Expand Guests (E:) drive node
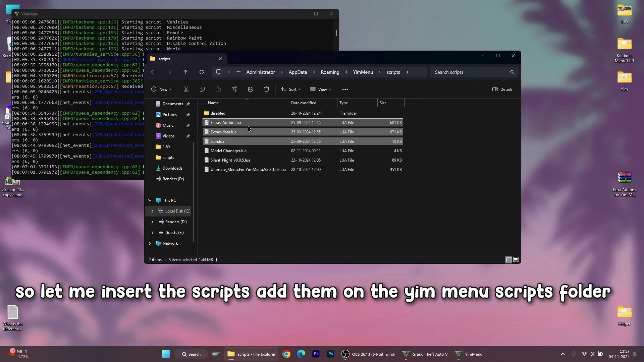The width and height of the screenshot is (644, 362). tap(153, 233)
